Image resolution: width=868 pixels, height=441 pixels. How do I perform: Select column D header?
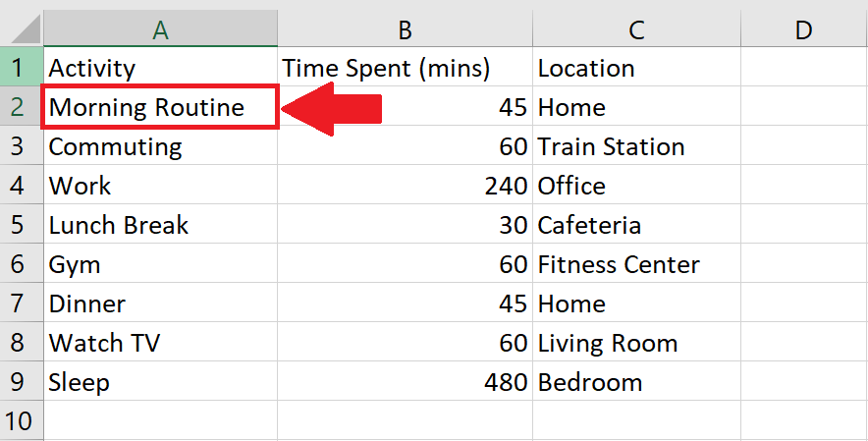(x=804, y=29)
